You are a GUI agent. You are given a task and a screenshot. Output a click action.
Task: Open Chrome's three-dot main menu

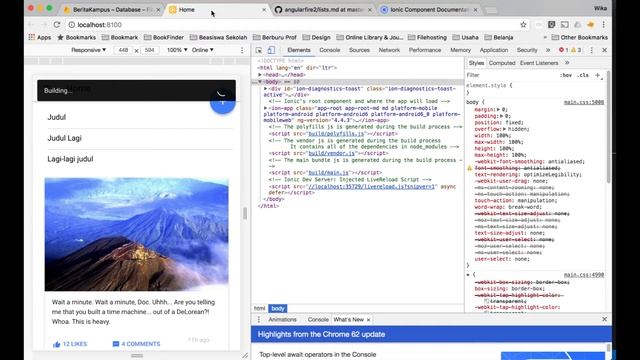pyautogui.click(x=604, y=25)
